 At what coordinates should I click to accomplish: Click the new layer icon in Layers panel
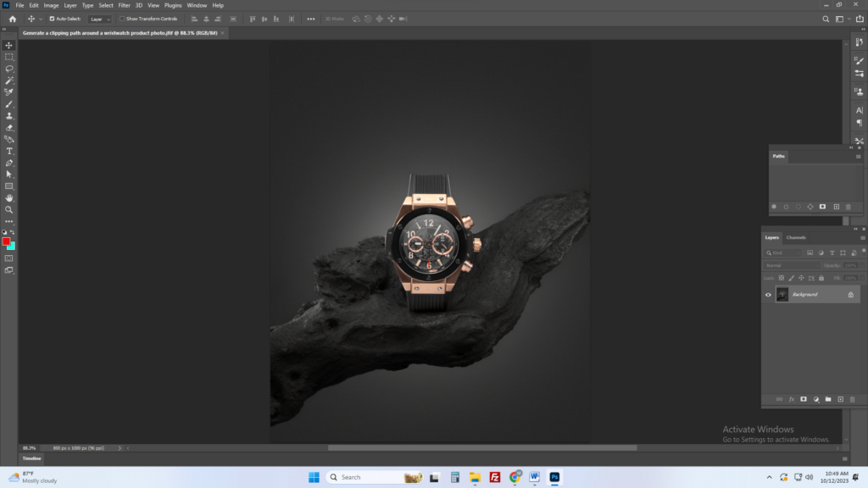840,399
